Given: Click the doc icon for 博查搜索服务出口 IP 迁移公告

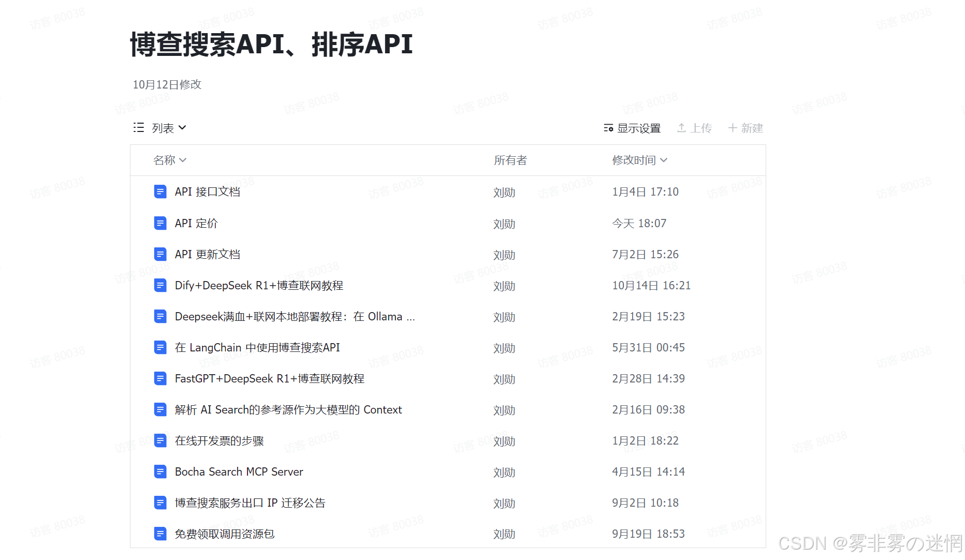Looking at the screenshot, I should click(160, 503).
